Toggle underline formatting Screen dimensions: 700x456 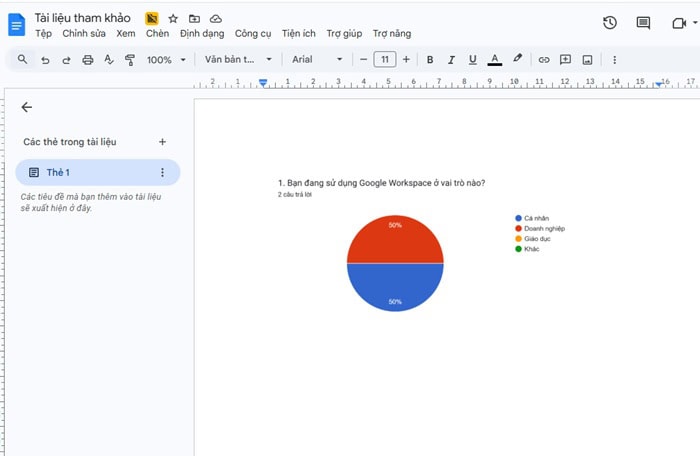tap(472, 60)
